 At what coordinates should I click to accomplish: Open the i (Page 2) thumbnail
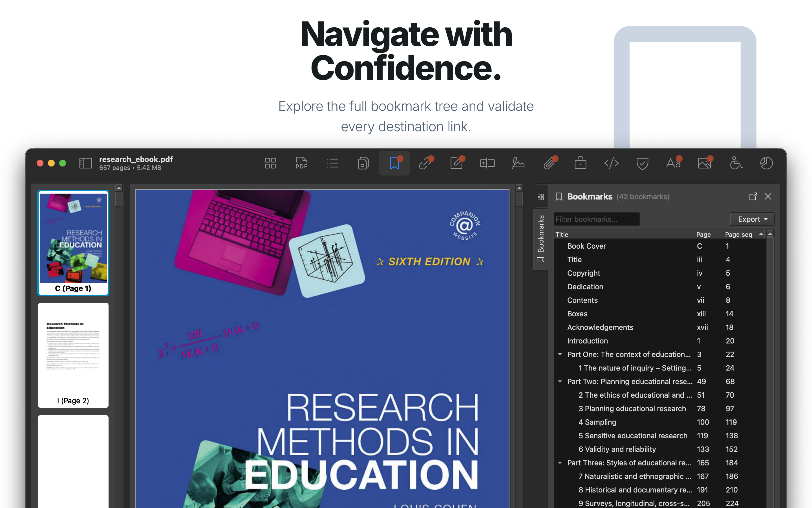point(73,355)
